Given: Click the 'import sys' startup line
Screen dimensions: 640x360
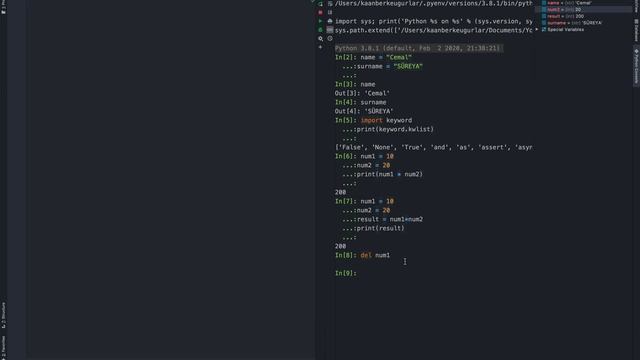Looking at the screenshot, I should click(433, 21).
